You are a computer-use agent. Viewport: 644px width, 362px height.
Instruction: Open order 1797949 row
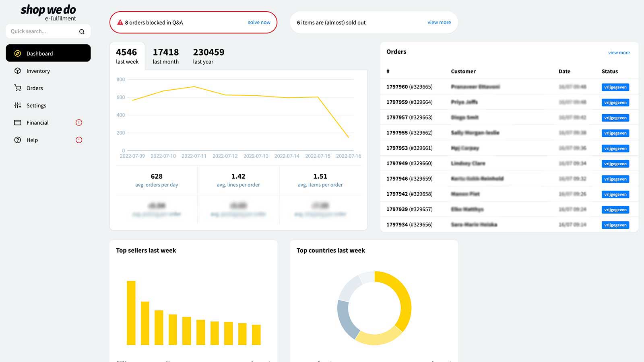click(509, 163)
